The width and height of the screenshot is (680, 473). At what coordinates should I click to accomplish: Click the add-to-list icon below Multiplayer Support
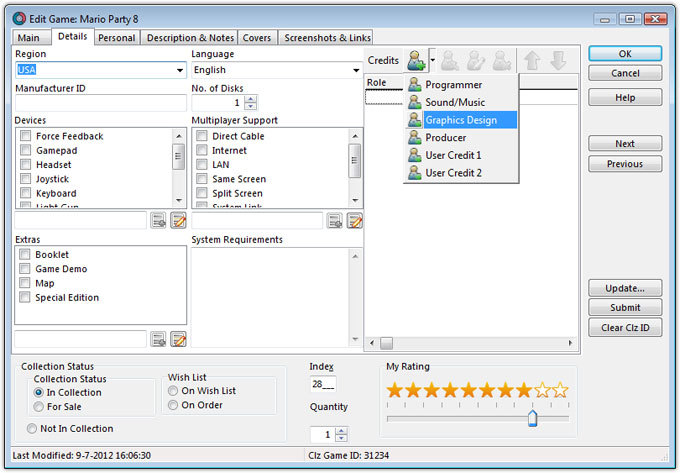click(x=334, y=221)
